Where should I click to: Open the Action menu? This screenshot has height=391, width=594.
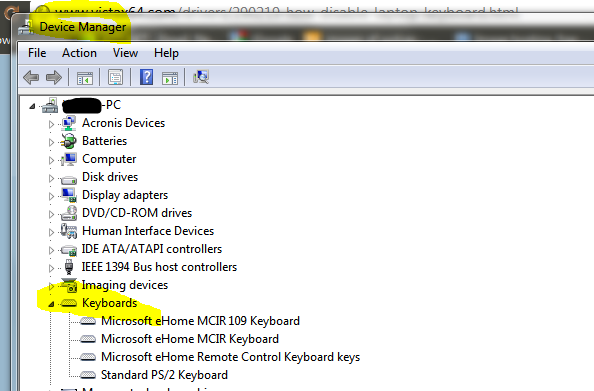pyautogui.click(x=79, y=53)
